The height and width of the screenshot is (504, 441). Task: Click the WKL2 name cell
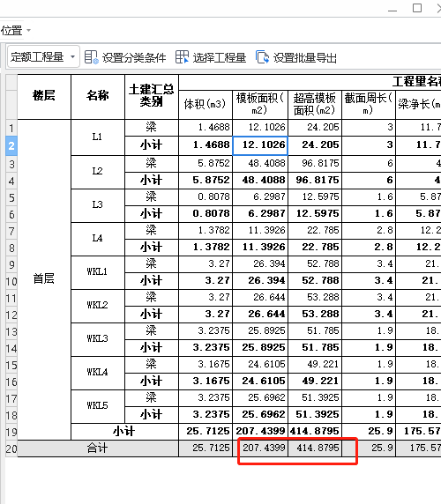(x=98, y=306)
